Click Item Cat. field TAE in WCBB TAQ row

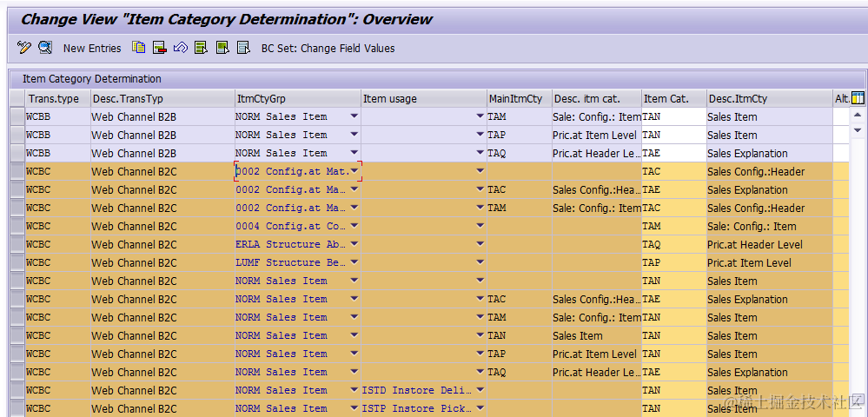(673, 153)
